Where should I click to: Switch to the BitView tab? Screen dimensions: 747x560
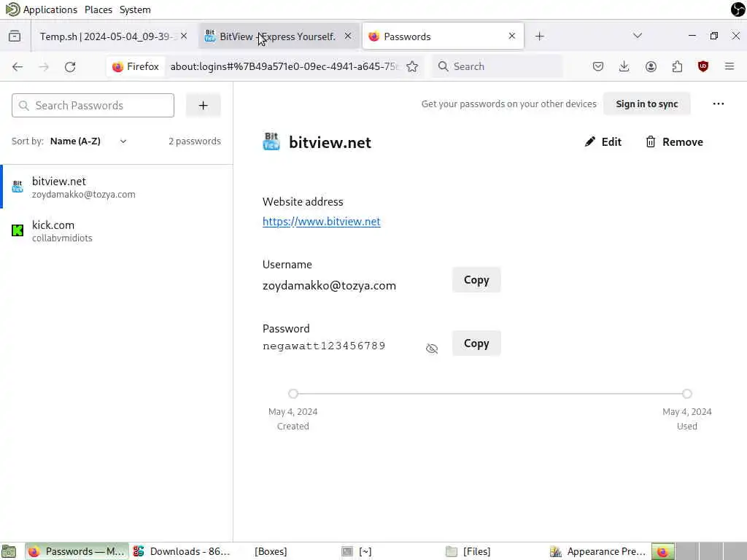(x=277, y=36)
